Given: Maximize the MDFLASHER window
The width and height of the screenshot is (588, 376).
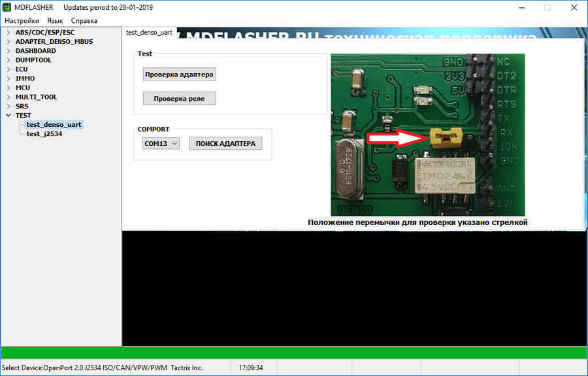Looking at the screenshot, I should [547, 7].
